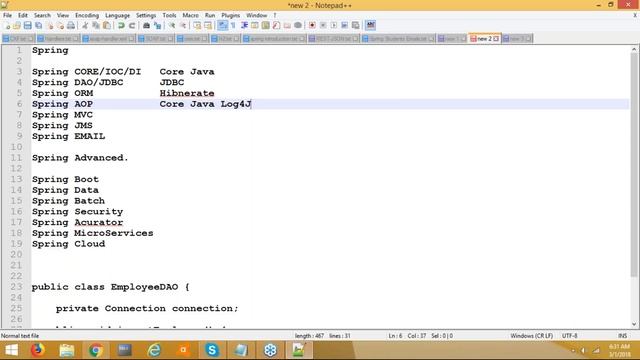Click the Save All toolbar icon
640x360 pixels.
38,25
